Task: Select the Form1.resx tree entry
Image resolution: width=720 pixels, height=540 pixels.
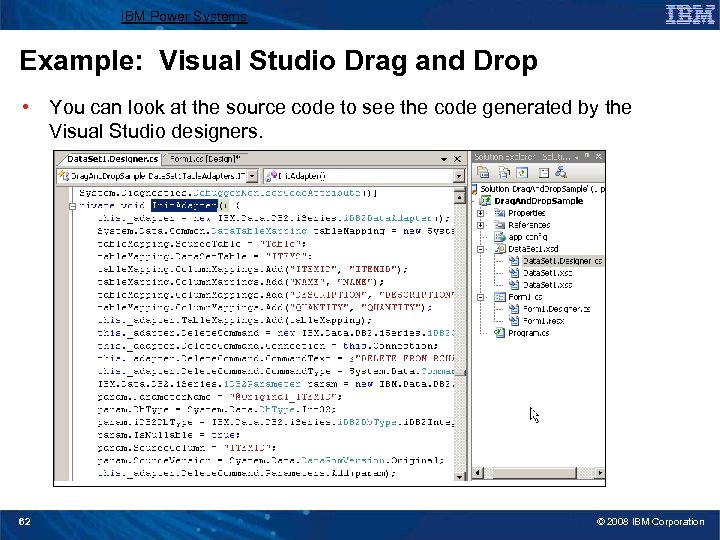Action: 543,321
